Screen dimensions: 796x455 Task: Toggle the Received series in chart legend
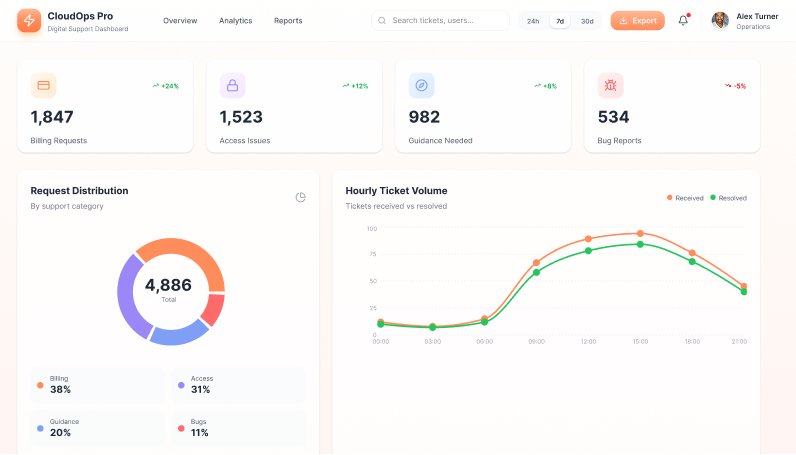[686, 198]
